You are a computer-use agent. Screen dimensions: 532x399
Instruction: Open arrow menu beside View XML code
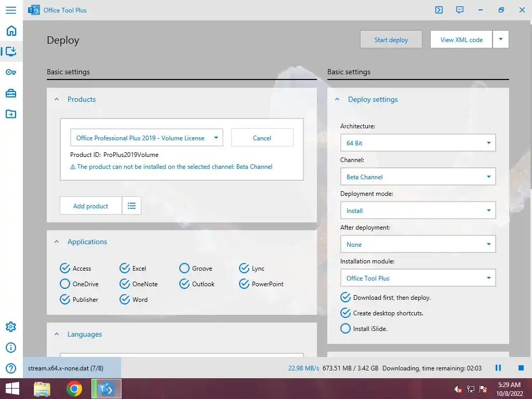pyautogui.click(x=501, y=39)
